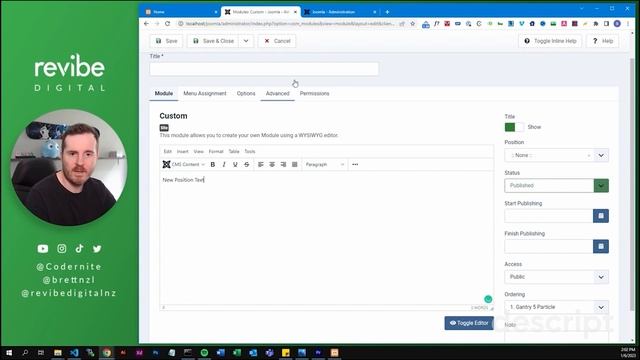Click the module Title input field
Viewport: 640px width, 360px height.
click(264, 69)
